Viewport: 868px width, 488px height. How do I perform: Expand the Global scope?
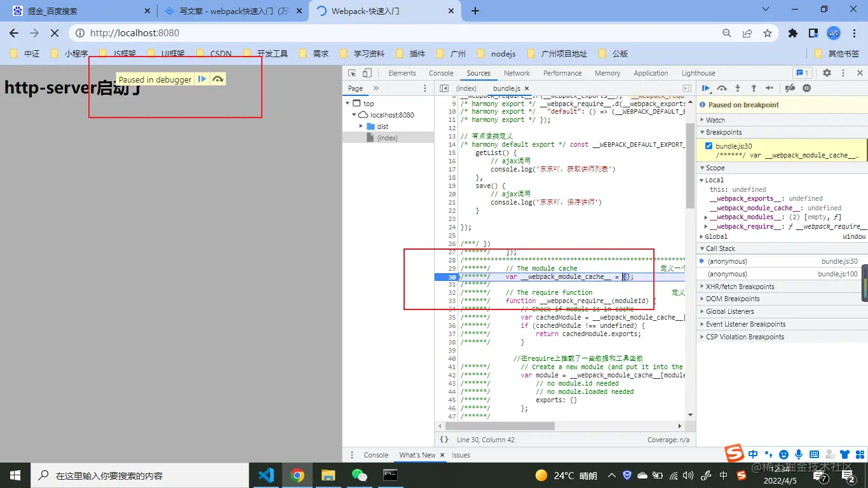(702, 236)
